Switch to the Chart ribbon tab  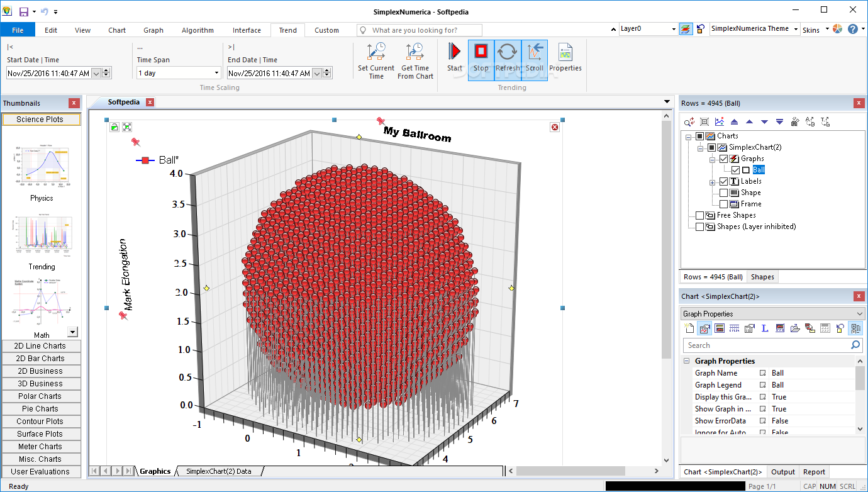pos(117,30)
